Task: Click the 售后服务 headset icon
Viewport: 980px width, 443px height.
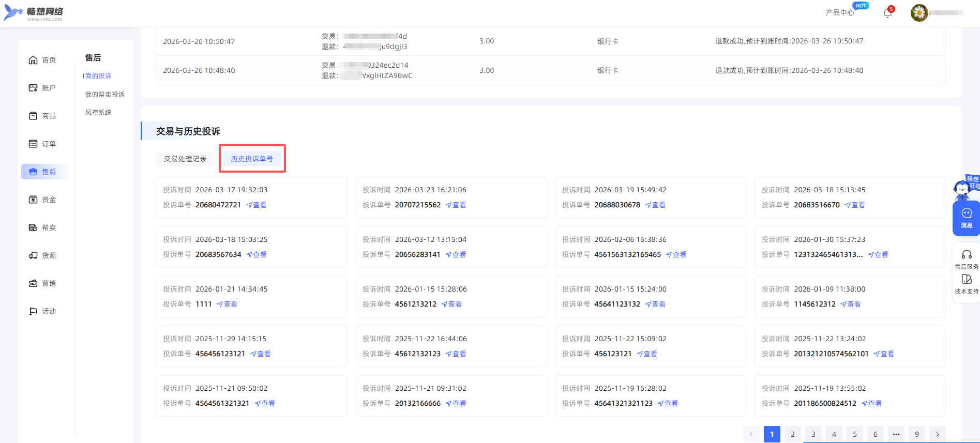Action: pyautogui.click(x=966, y=255)
